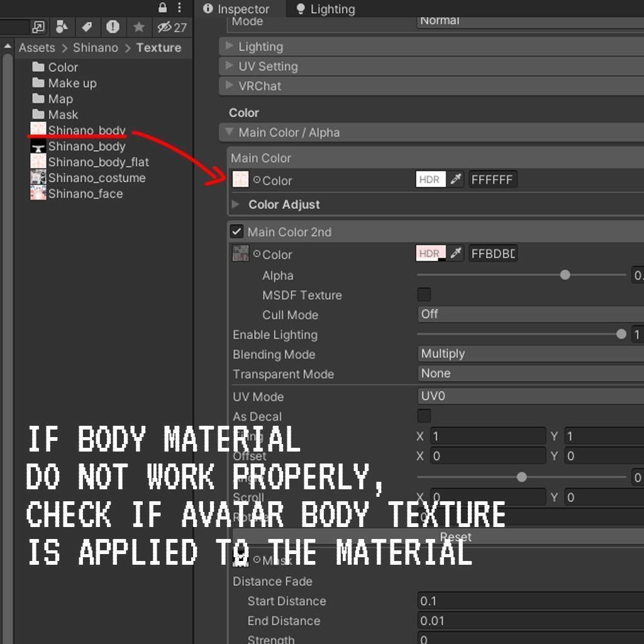The width and height of the screenshot is (644, 644).
Task: Click the search by type icon
Action: [62, 27]
